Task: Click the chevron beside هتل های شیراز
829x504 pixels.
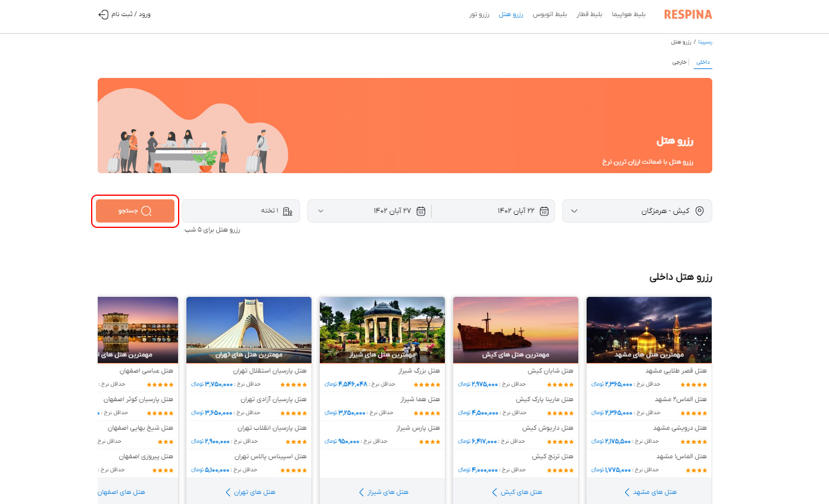Action: pyautogui.click(x=361, y=492)
